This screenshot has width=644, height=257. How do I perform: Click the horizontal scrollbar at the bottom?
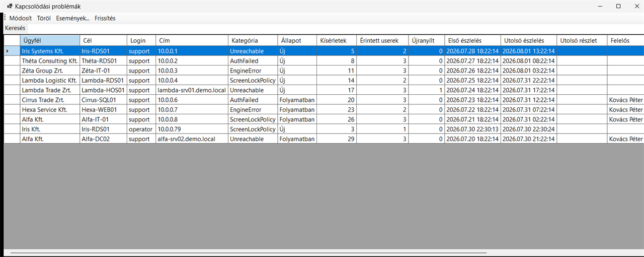(x=249, y=252)
